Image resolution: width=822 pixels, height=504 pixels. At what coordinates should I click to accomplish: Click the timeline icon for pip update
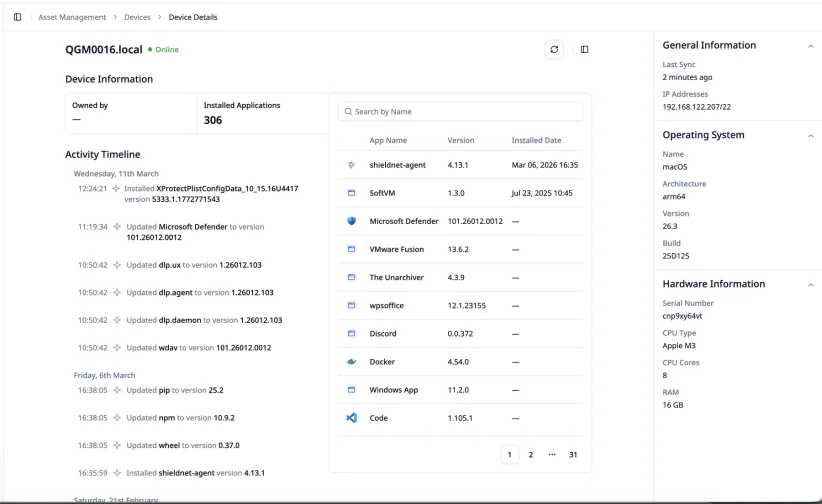pyautogui.click(x=117, y=390)
